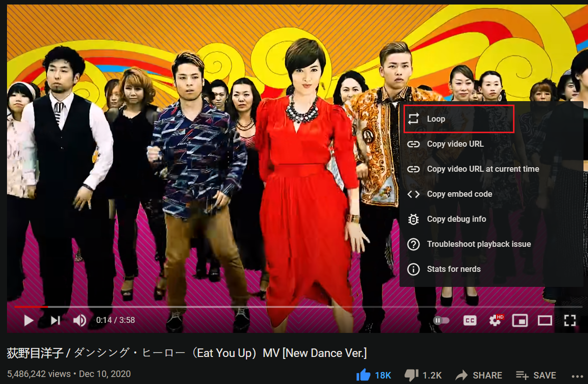Skip to the next video
Image resolution: width=588 pixels, height=384 pixels.
54,320
